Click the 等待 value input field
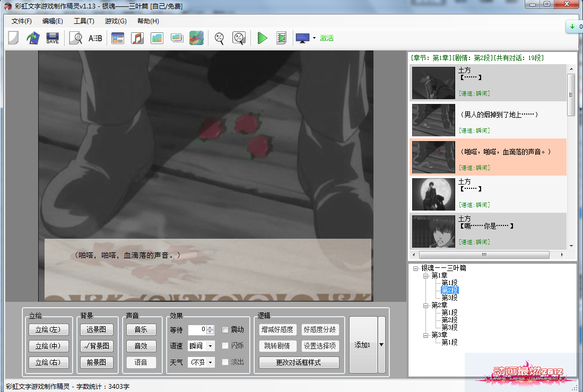583x392 pixels. pos(197,329)
